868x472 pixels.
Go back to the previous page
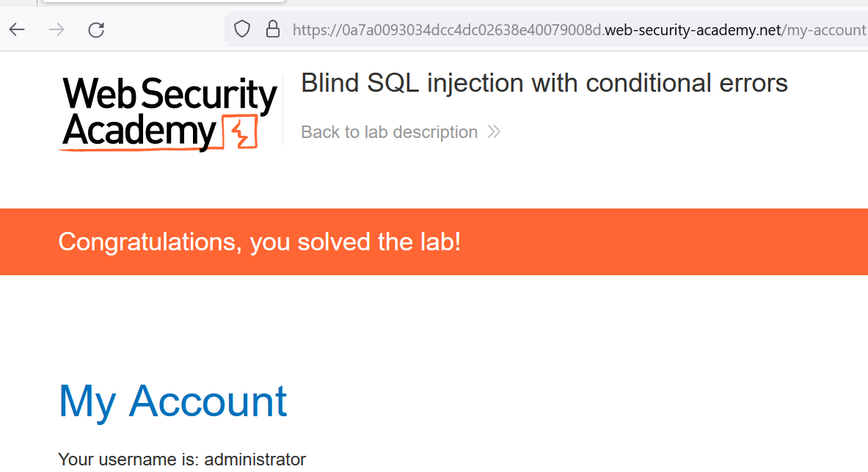[17, 29]
